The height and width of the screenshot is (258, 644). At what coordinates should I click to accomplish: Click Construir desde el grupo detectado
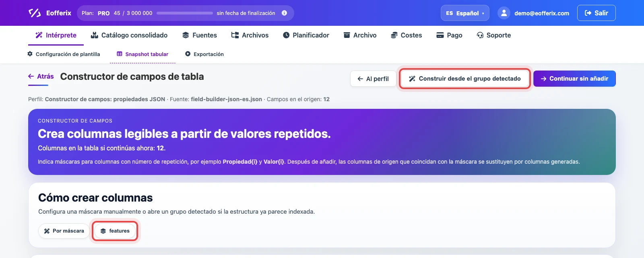pyautogui.click(x=465, y=79)
